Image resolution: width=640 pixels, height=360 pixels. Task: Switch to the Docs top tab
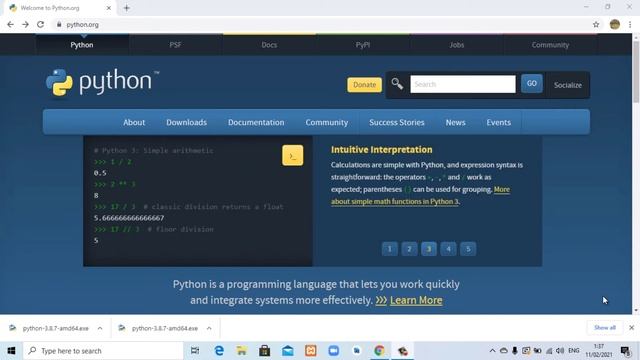pyautogui.click(x=269, y=45)
